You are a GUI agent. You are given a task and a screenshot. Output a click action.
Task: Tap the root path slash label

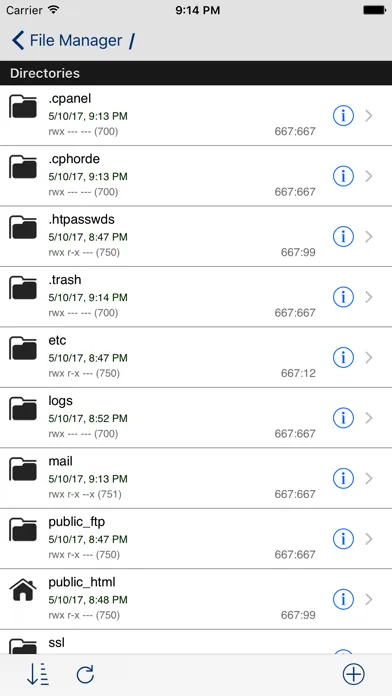pos(132,41)
